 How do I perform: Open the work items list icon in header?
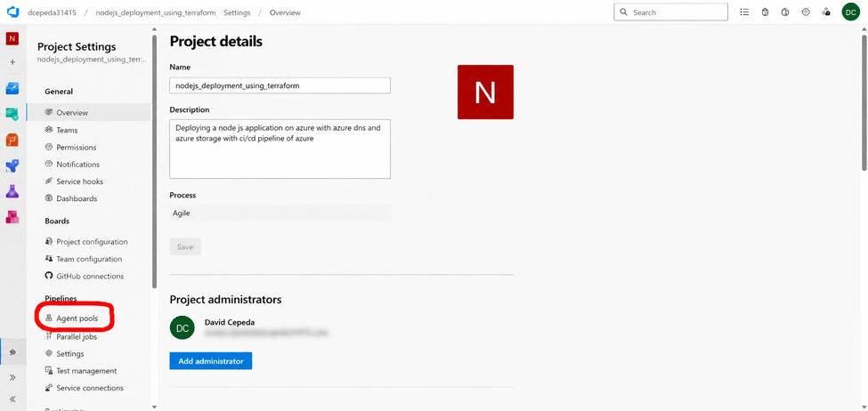click(744, 12)
